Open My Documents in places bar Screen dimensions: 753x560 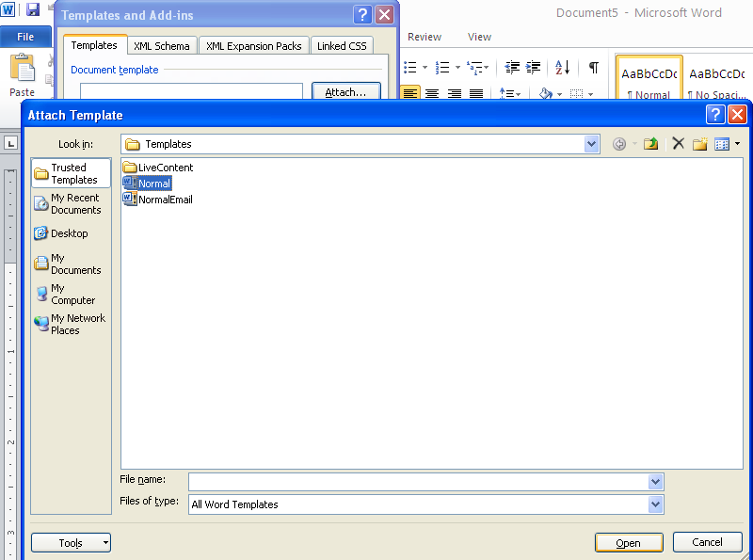72,264
